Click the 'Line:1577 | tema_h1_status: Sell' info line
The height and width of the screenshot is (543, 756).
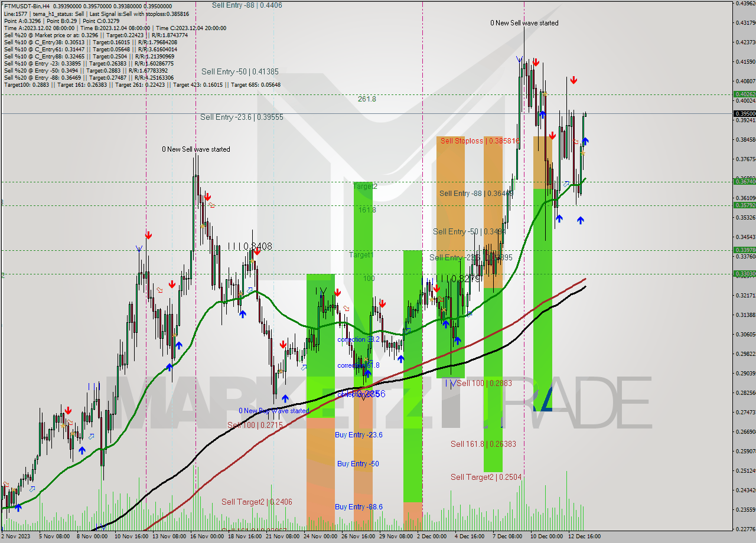point(96,13)
